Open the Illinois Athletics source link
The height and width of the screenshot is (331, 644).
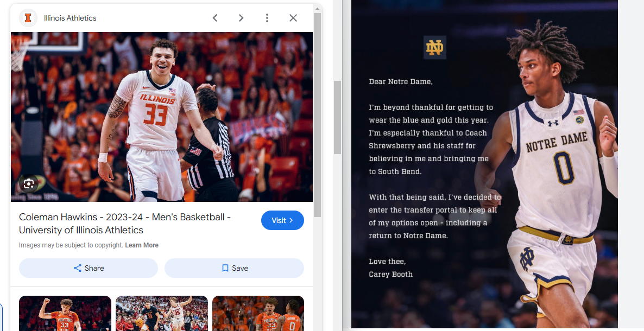coord(70,18)
